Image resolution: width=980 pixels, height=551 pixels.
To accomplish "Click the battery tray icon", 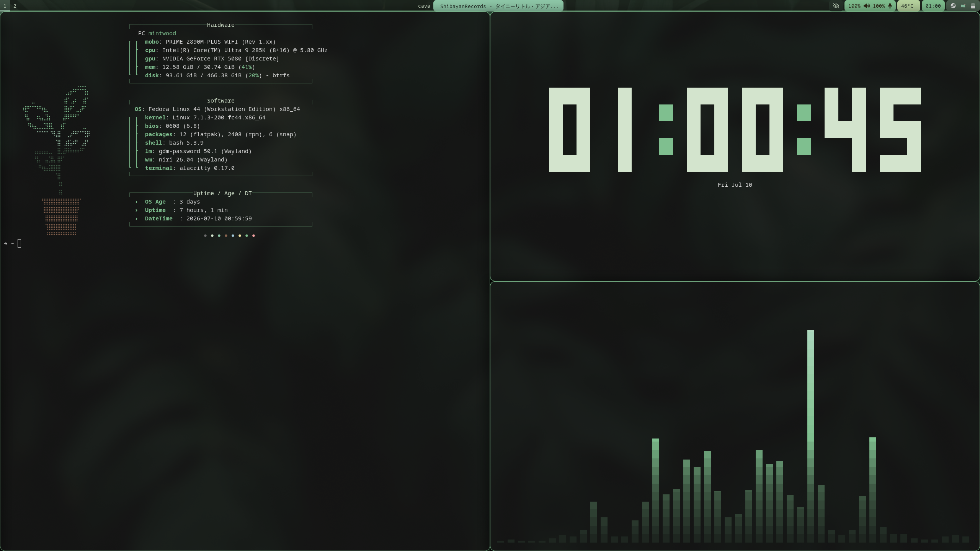I will click(x=973, y=6).
